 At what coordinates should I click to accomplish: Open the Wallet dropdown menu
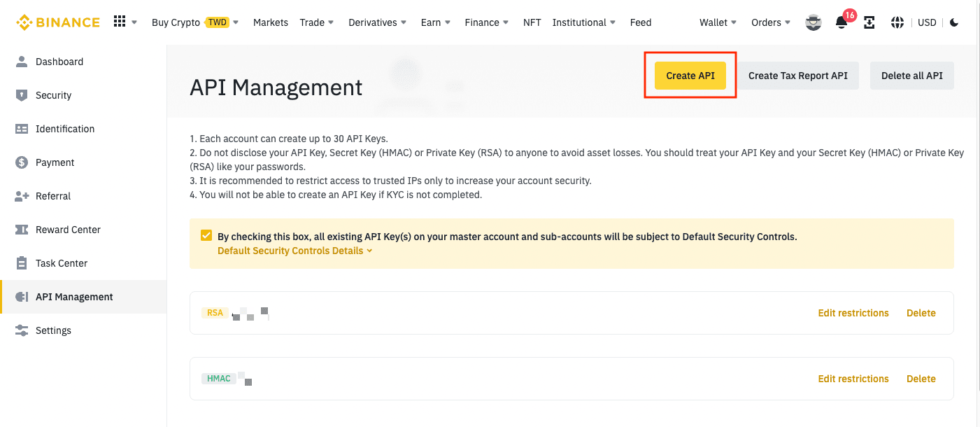pos(718,22)
